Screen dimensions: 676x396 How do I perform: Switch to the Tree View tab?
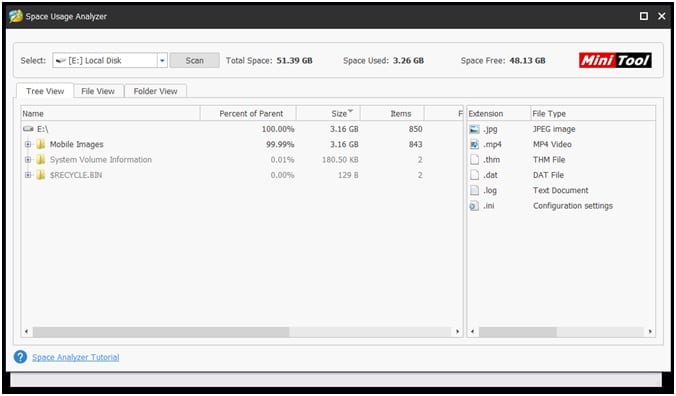[45, 91]
